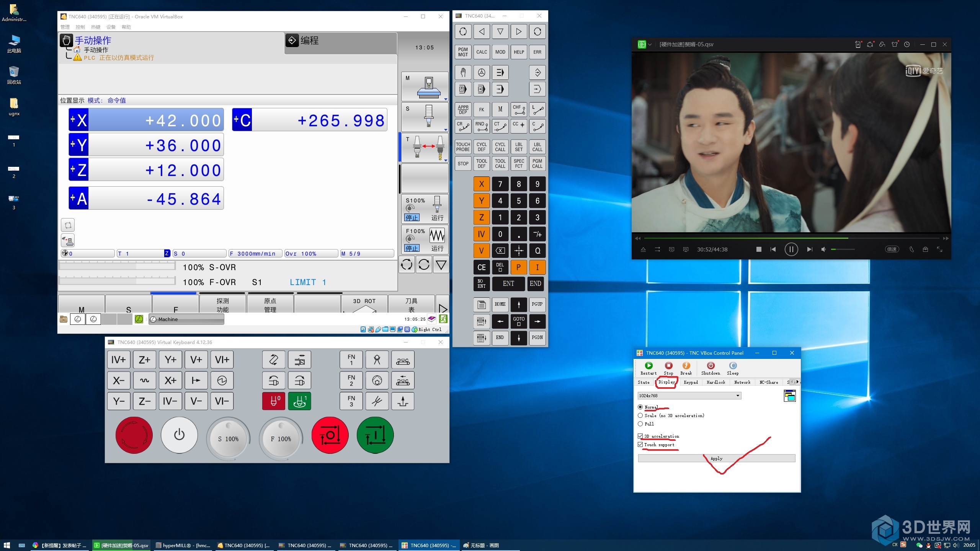Adjust the F 100% feed override knob

click(x=281, y=438)
